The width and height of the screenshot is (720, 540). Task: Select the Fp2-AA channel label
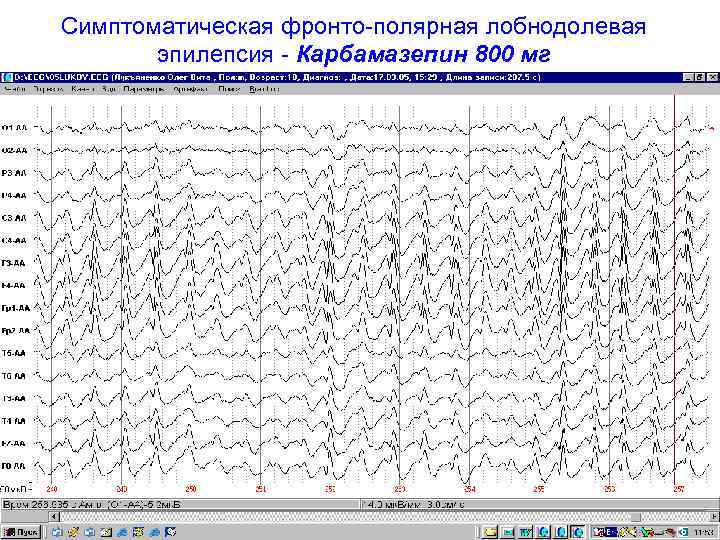click(16, 331)
